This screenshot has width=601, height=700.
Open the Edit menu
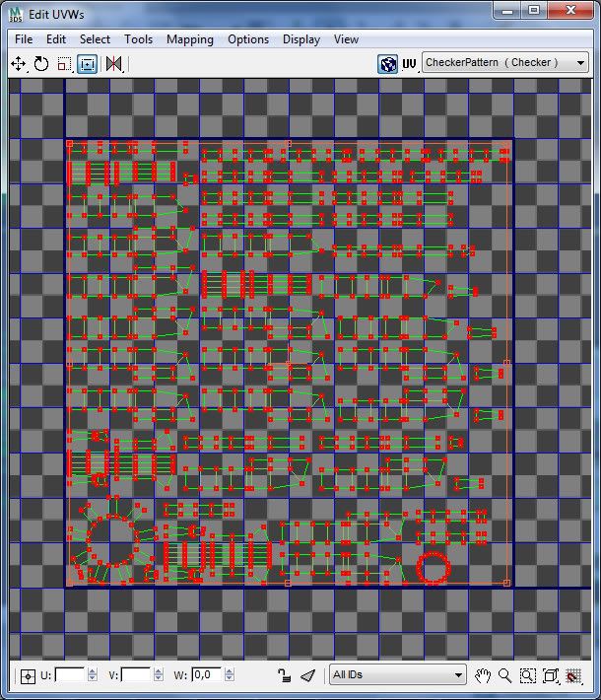(56, 39)
